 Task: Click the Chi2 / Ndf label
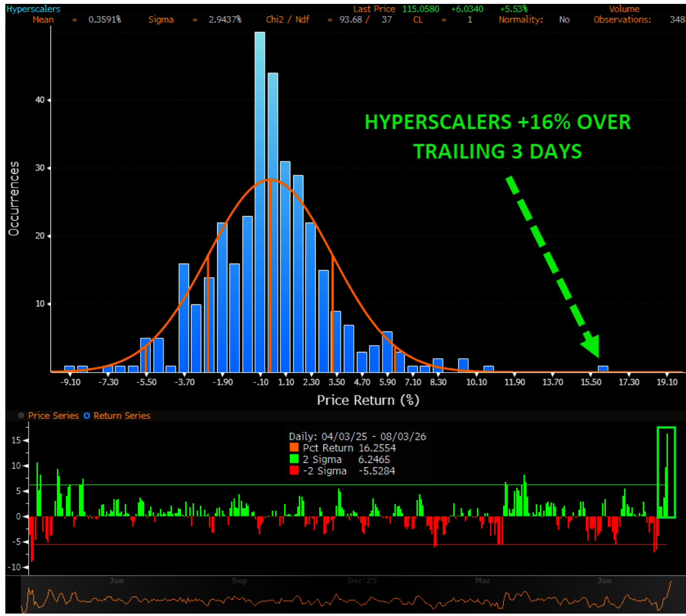pyautogui.click(x=287, y=19)
